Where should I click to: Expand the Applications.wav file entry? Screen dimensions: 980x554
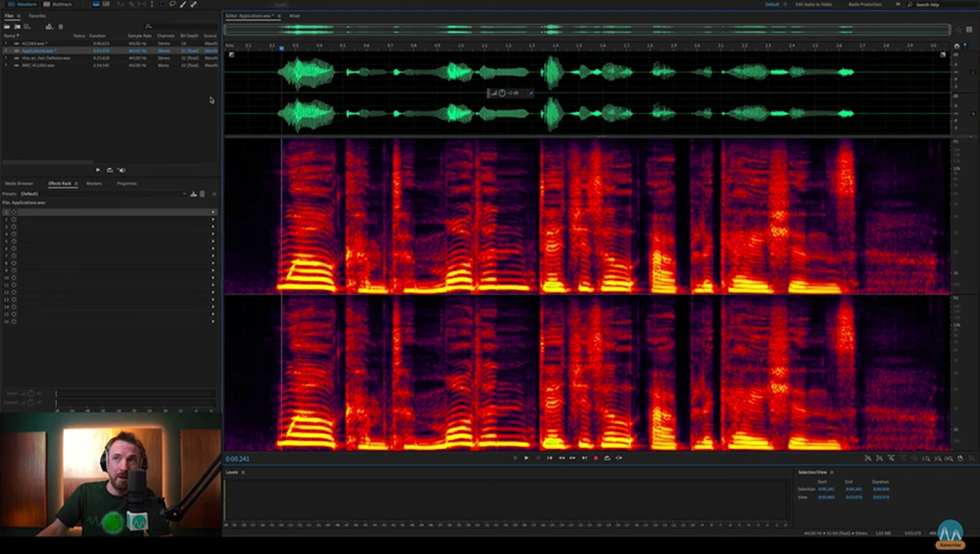click(7, 50)
